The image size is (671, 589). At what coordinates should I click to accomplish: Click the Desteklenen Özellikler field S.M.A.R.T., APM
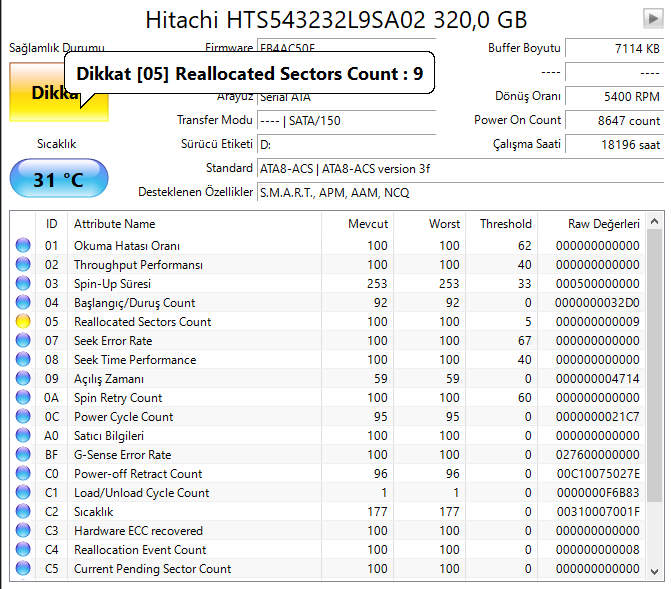460,193
